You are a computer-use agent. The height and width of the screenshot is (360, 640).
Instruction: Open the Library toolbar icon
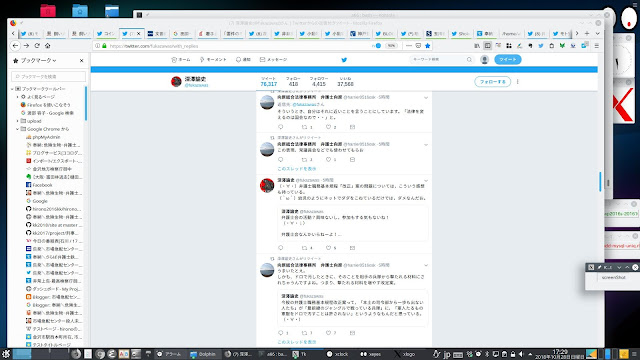pos(477,46)
